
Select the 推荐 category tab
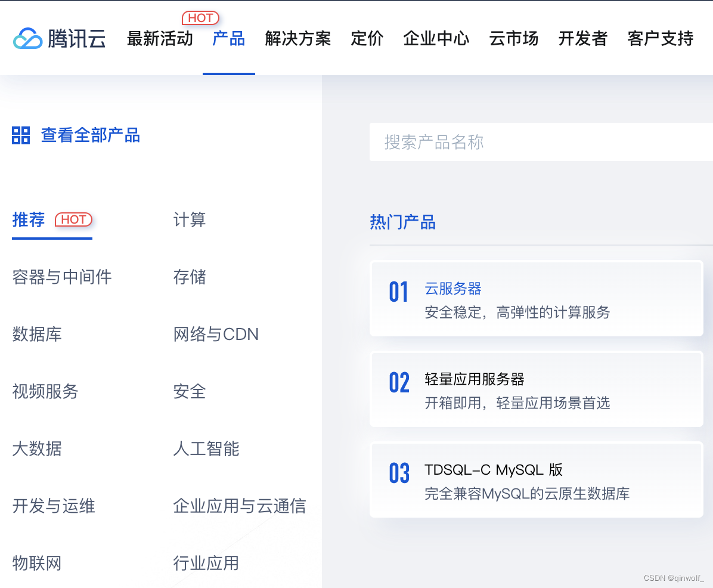pyautogui.click(x=28, y=219)
